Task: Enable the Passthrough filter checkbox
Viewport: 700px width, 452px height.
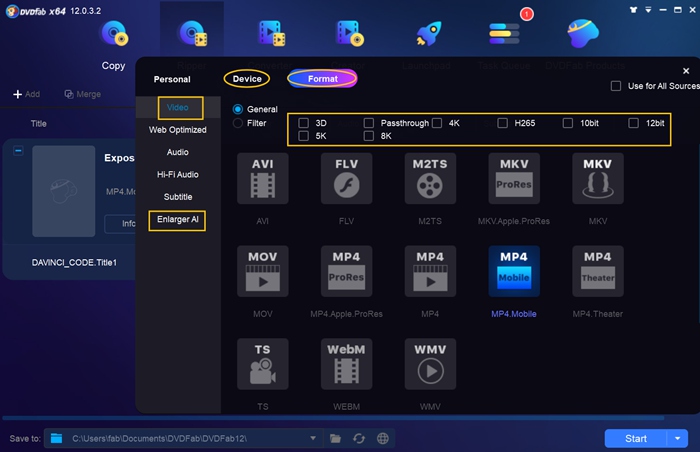Action: (x=369, y=123)
